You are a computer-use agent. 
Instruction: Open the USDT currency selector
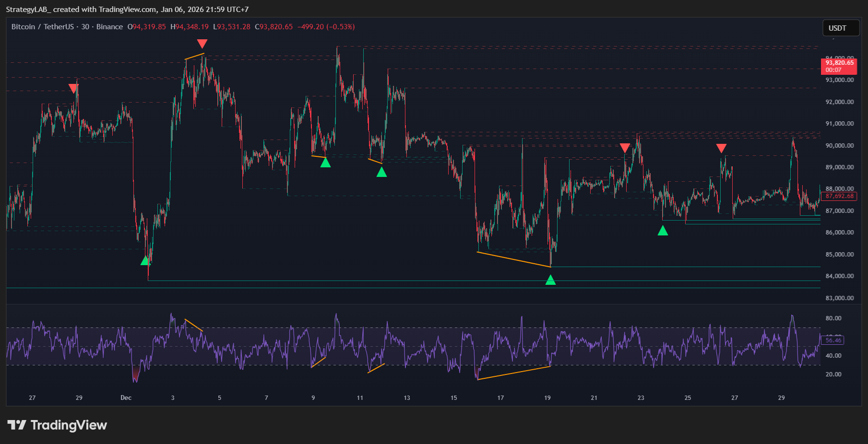coord(841,28)
